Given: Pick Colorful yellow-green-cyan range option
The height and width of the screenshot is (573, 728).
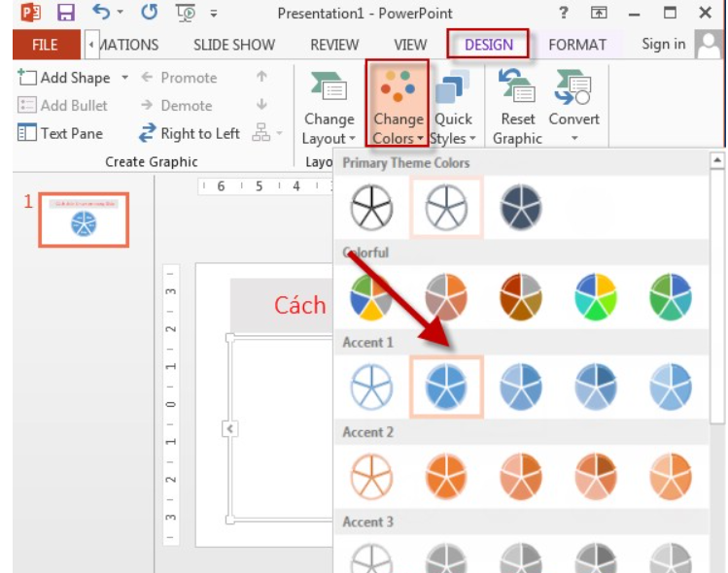Looking at the screenshot, I should point(596,297).
